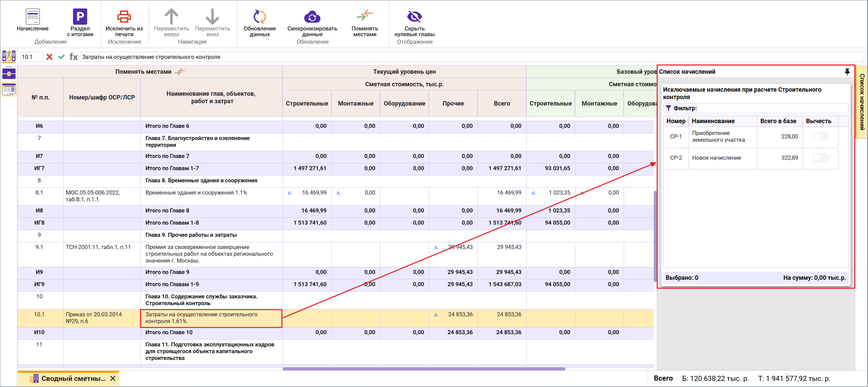The image size is (868, 387).
Task: Collapse vertical Список начислений side tab
Action: (x=862, y=101)
